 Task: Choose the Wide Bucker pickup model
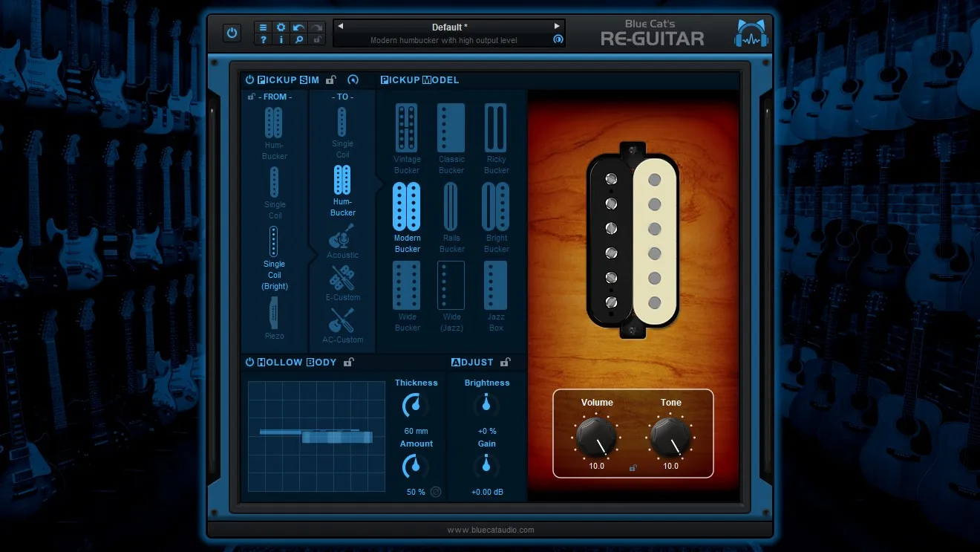[x=407, y=296]
